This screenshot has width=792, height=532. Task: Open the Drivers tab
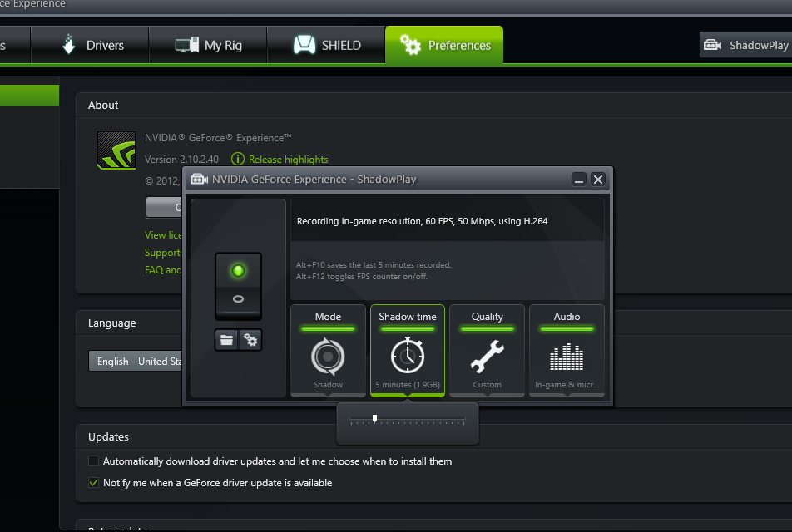point(90,45)
